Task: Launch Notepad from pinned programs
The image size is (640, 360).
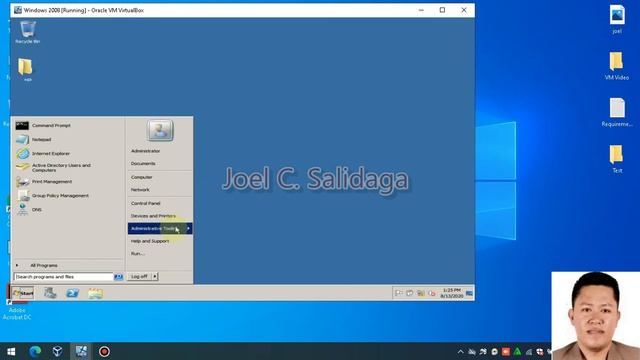Action: (x=67, y=140)
